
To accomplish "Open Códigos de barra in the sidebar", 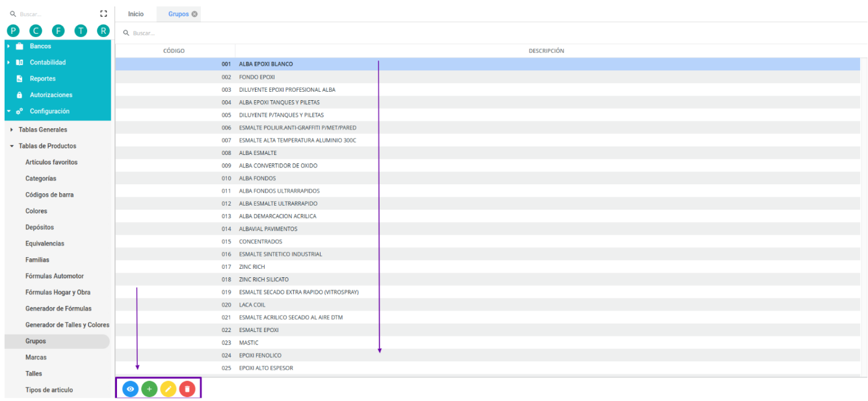I will click(x=49, y=195).
